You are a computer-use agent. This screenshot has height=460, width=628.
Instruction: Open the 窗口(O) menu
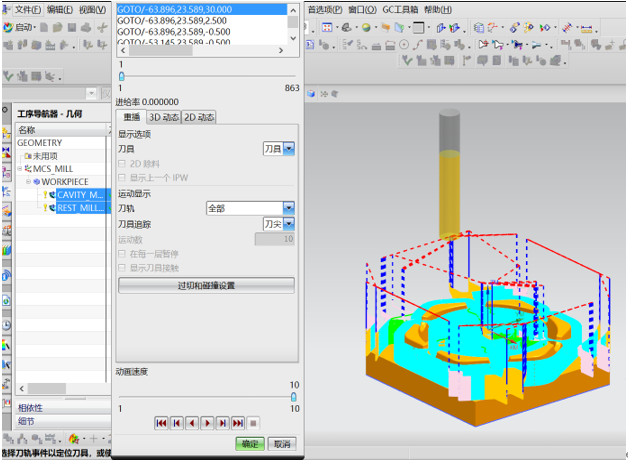(x=362, y=10)
